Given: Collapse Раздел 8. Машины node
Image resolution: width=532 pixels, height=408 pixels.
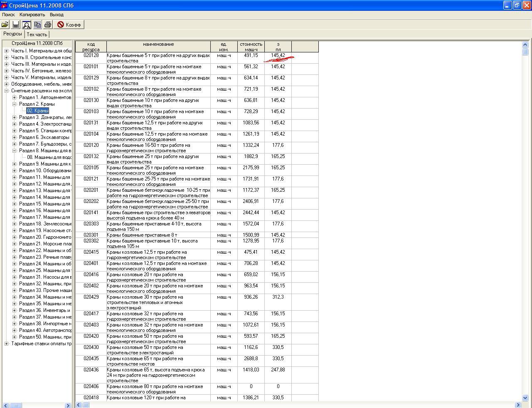Looking at the screenshot, I should [14, 151].
